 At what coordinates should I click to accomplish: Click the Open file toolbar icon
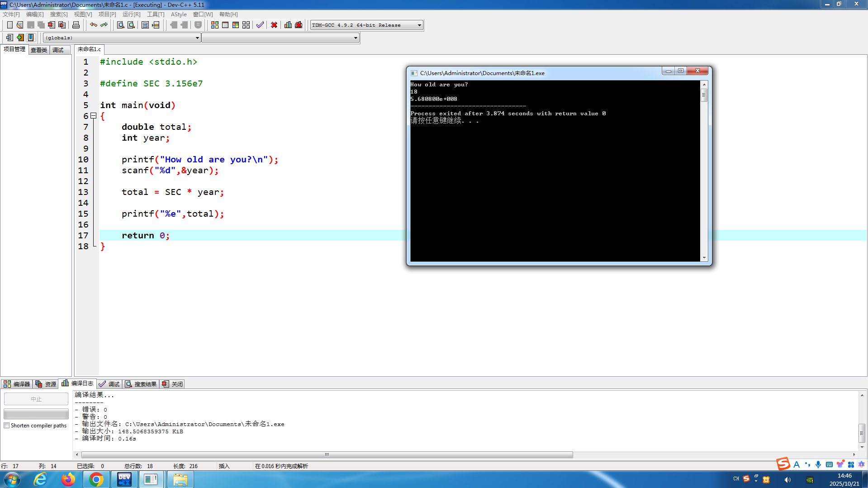(20, 25)
